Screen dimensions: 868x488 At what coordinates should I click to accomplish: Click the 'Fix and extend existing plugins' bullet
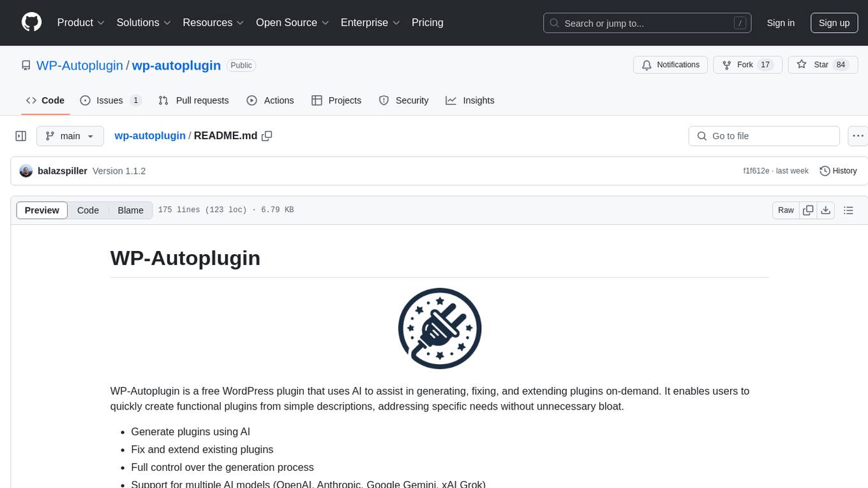[202, 450]
